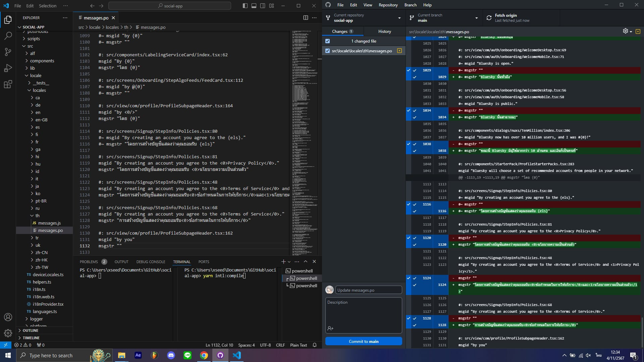
Task: Open Source Control view in VS Code
Action: click(8, 52)
